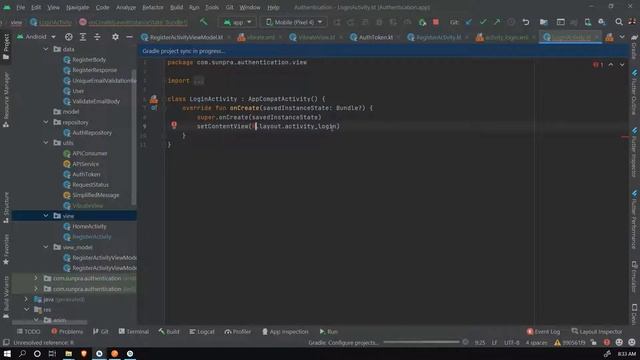Click the Select Opened File target icon
640x360 pixels.
point(69,37)
